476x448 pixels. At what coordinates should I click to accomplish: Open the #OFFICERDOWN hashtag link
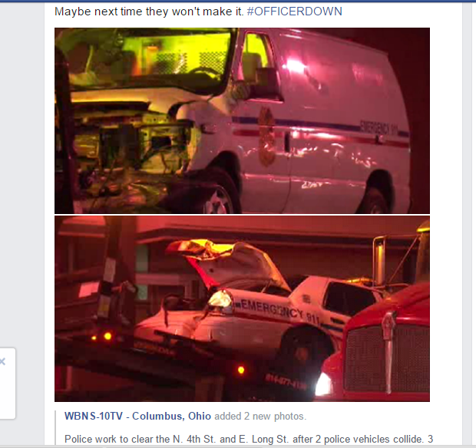[x=295, y=12]
